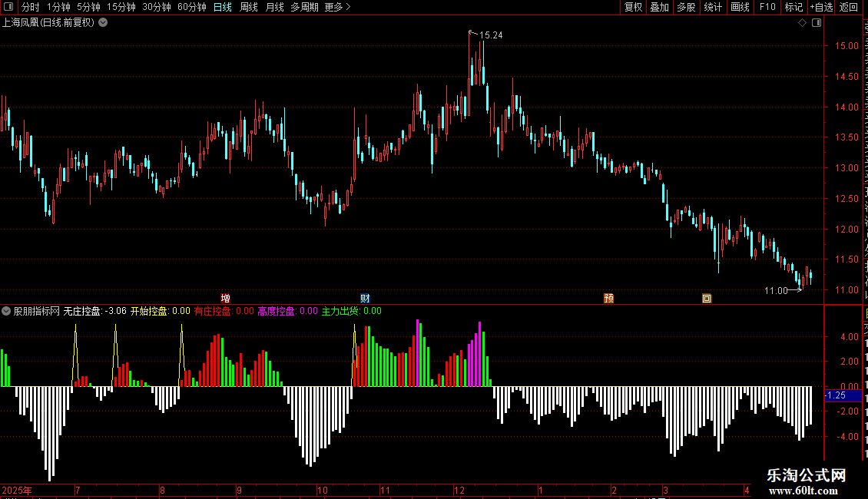
Task: Click the 叠加 overlay button
Action: [x=660, y=7]
